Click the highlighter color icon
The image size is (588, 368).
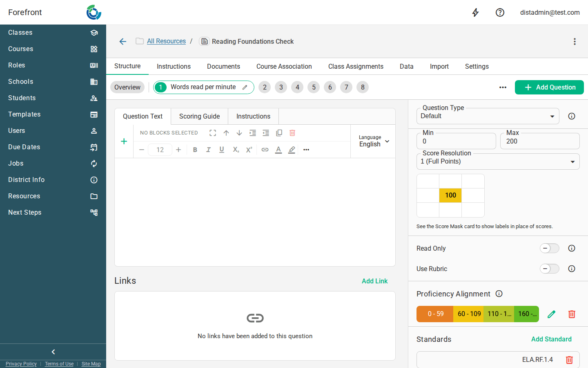pyautogui.click(x=292, y=150)
